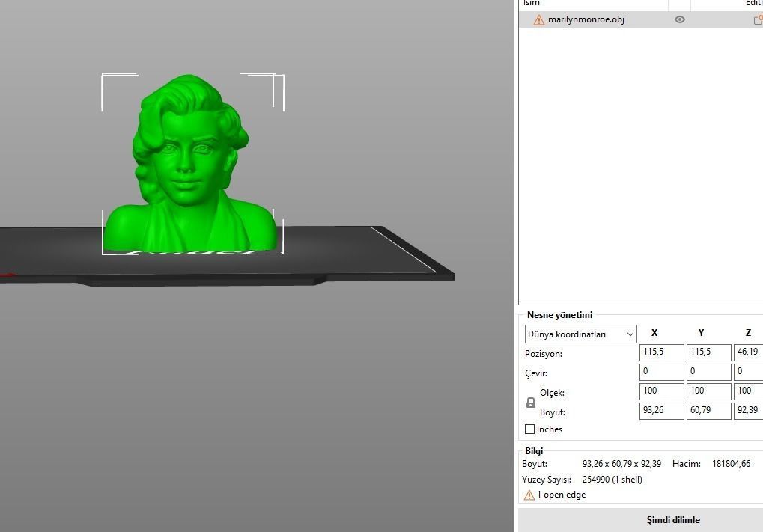Click the size text '93,26 x 60,79 x 92,39'

click(621, 464)
